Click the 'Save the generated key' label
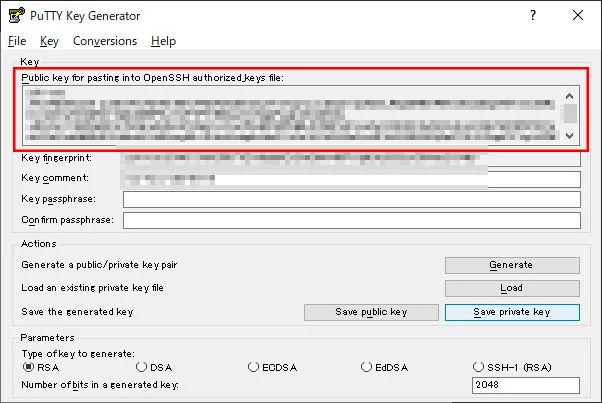This screenshot has width=602, height=403. 77,312
